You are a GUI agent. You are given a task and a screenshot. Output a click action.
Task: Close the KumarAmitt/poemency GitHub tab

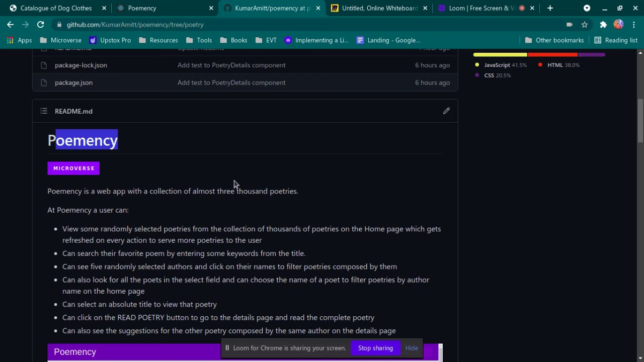(318, 8)
